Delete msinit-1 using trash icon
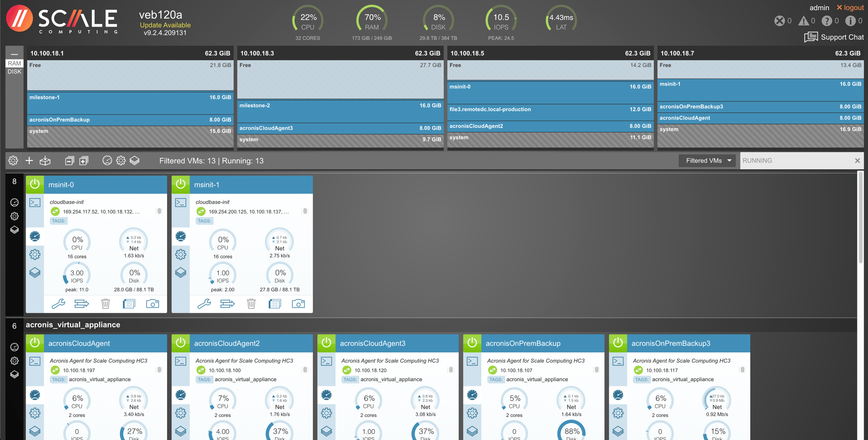Screen dimensions: 868x440 coord(251,304)
